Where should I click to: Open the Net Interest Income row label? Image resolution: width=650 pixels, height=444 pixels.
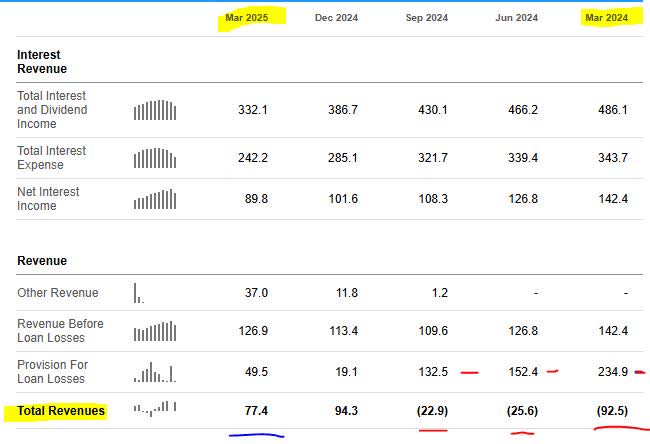[48, 198]
